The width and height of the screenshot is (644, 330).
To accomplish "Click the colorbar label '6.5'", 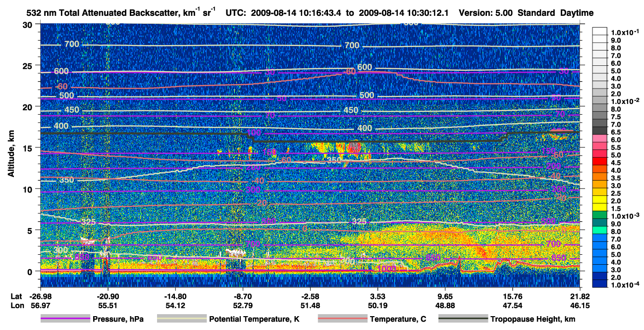I will (617, 132).
